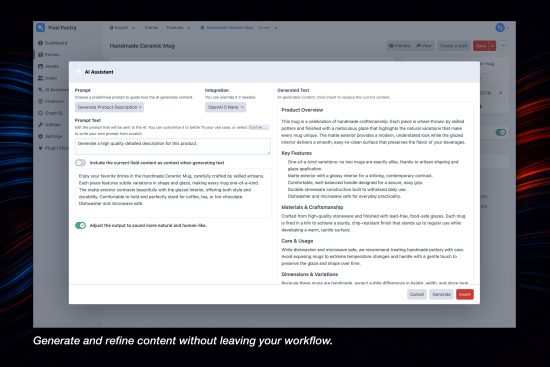This screenshot has width=550, height=367.
Task: Click the Dashboard label in the sidebar
Action: coord(56,43)
